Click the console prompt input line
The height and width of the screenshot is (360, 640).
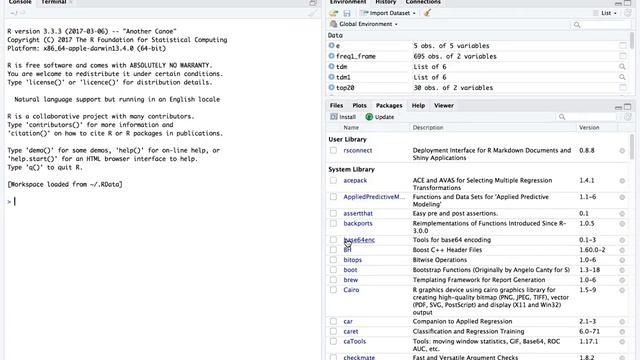click(x=163, y=202)
